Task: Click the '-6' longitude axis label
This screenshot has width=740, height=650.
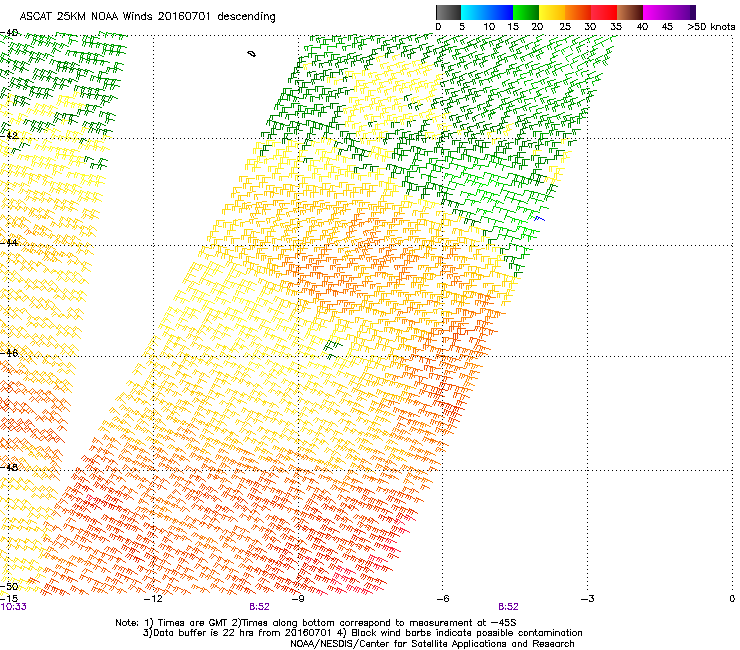Action: 442,599
